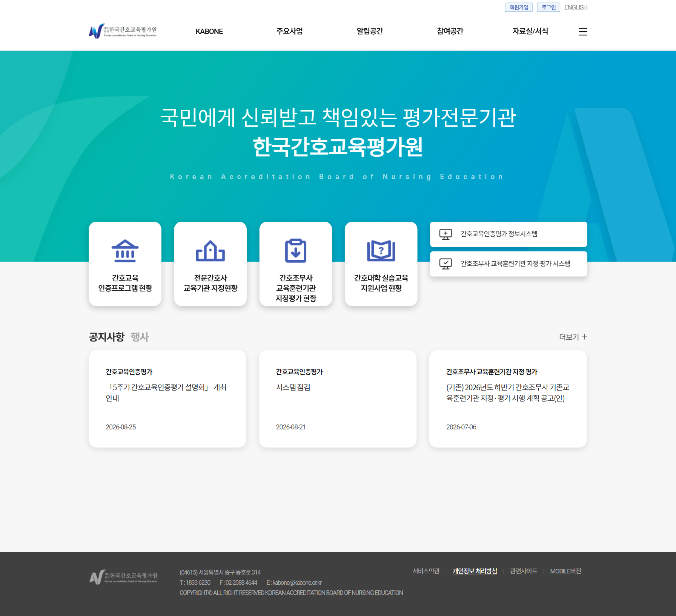Image resolution: width=676 pixels, height=616 pixels.
Task: Open the 참여공간 menu
Action: point(450,31)
